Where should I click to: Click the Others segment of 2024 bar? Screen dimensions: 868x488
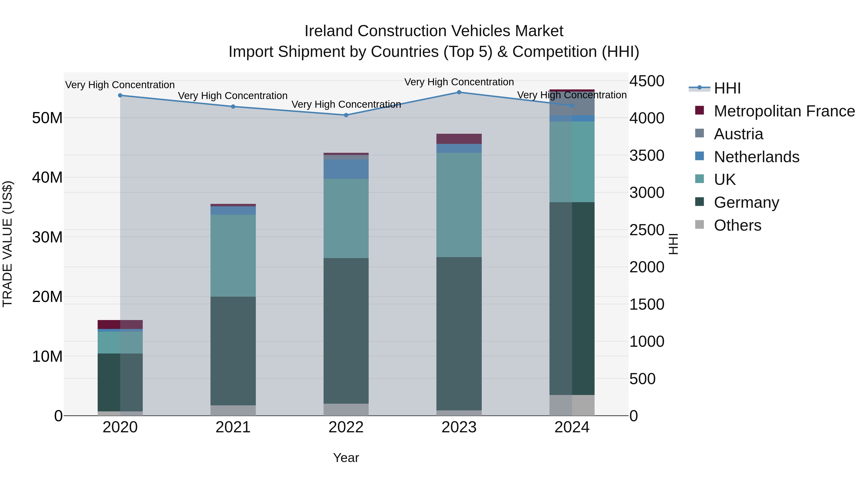pos(572,405)
